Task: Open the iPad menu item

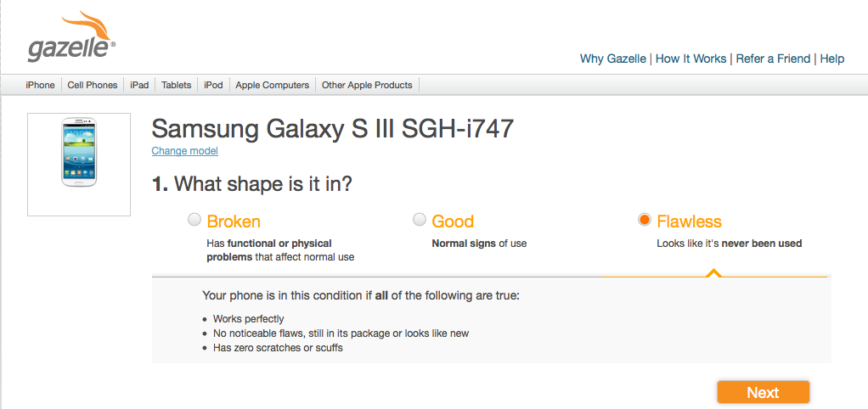Action: coord(139,85)
